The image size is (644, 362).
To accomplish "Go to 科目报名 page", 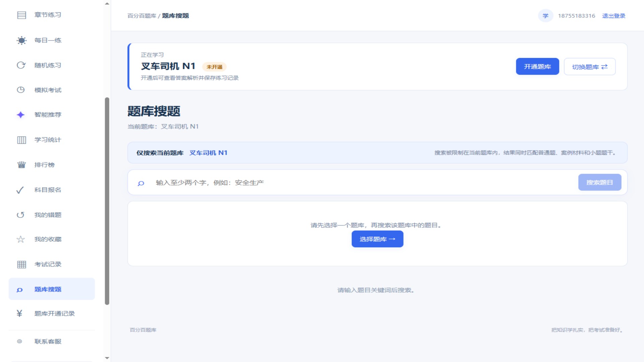I will pos(52,190).
